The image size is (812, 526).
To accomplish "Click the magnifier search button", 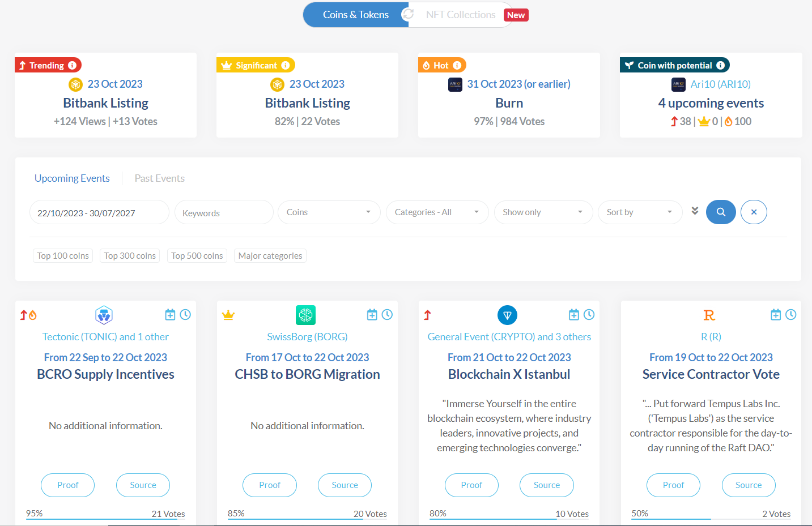I will tap(721, 212).
